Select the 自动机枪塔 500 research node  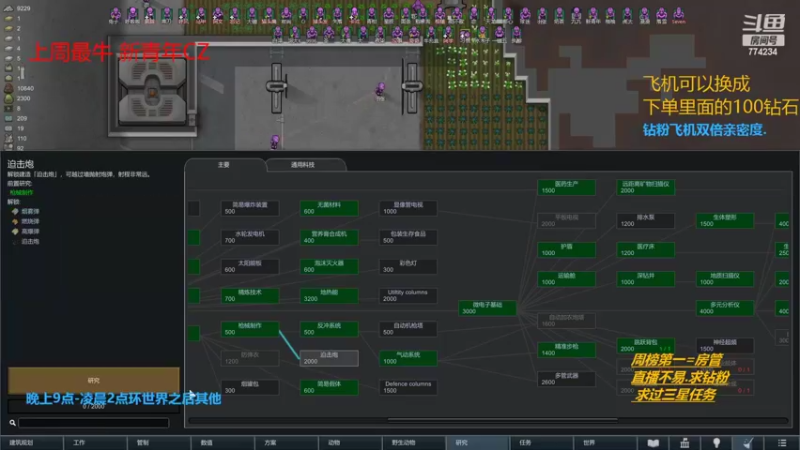coord(408,329)
